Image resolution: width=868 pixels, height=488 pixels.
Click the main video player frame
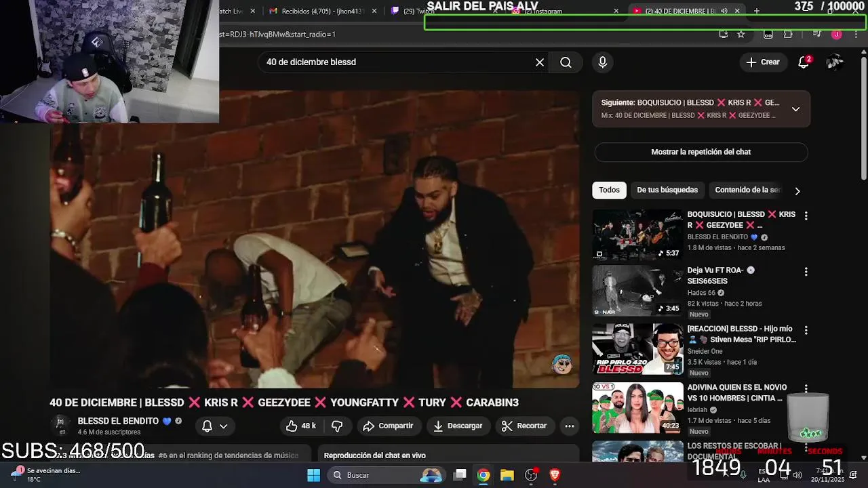tap(315, 239)
